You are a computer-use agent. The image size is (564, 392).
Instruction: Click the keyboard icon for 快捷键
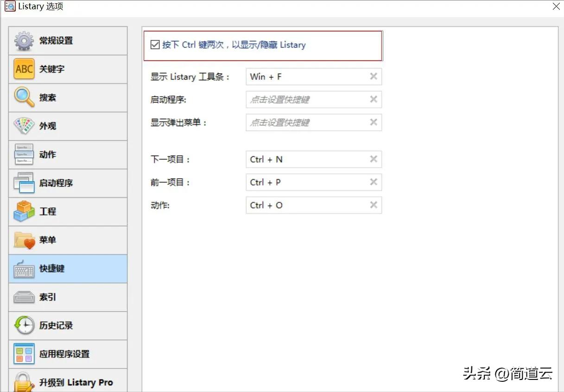click(24, 269)
